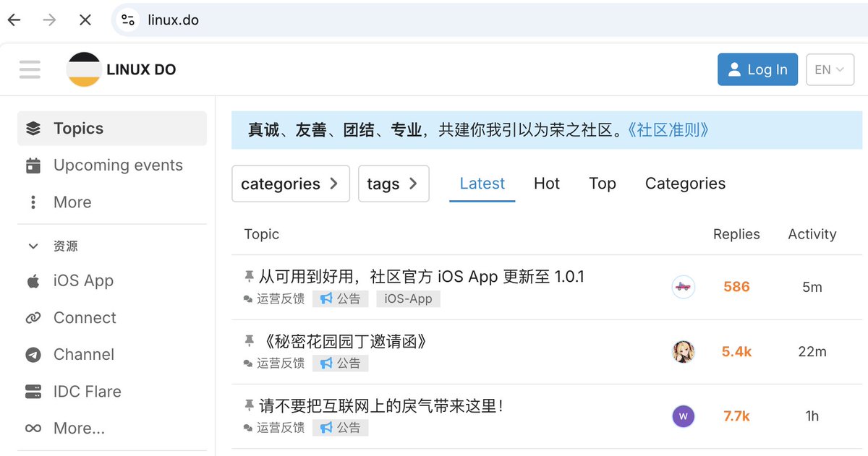Image resolution: width=868 pixels, height=456 pixels.
Task: Switch to the Categories tab
Action: [685, 184]
